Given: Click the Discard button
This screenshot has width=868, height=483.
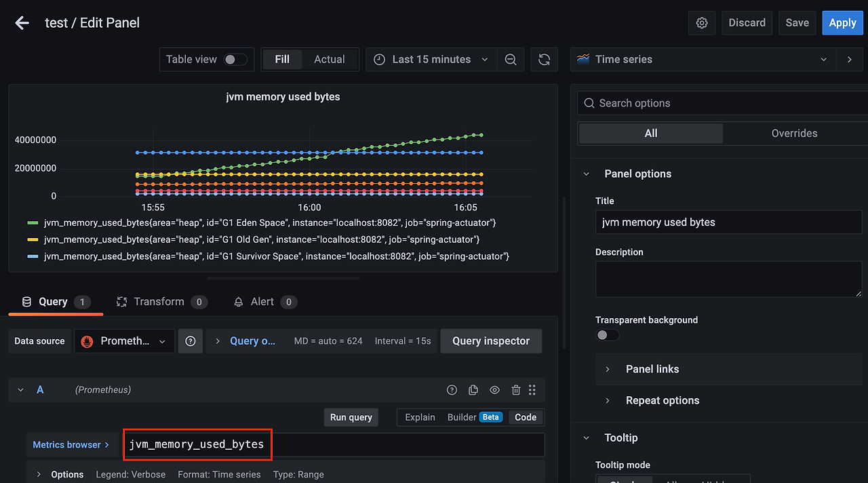Looking at the screenshot, I should 747,22.
